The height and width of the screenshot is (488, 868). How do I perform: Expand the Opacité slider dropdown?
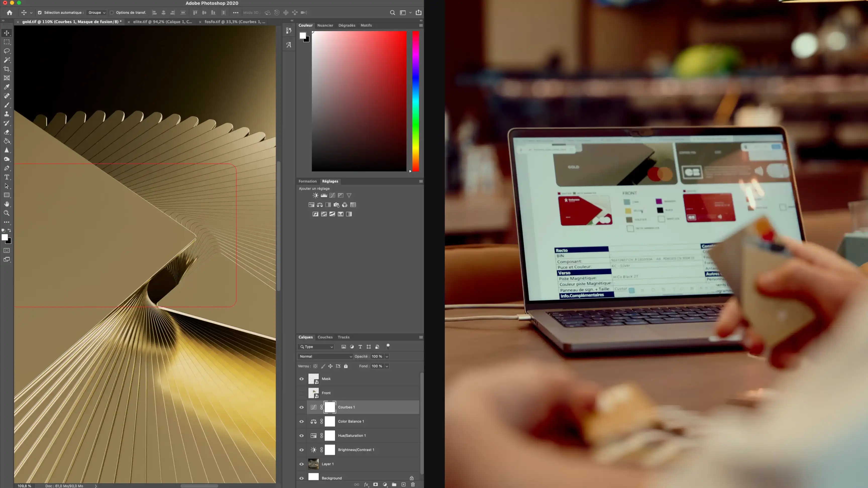pyautogui.click(x=387, y=356)
